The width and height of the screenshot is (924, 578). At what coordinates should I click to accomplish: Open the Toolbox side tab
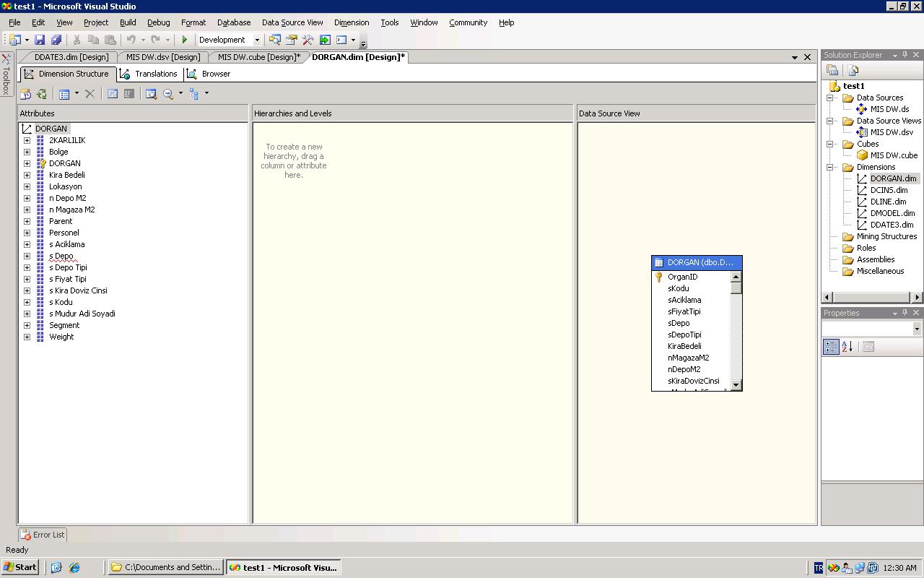click(6, 74)
